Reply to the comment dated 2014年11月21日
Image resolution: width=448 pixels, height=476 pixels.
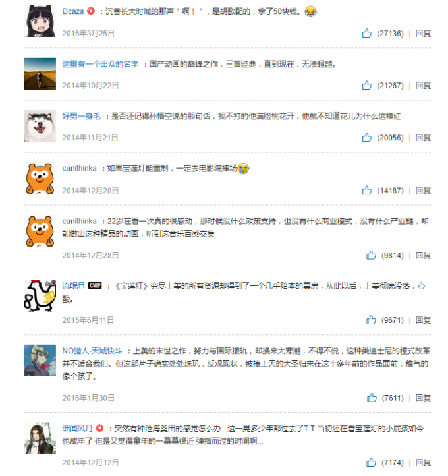tap(423, 138)
